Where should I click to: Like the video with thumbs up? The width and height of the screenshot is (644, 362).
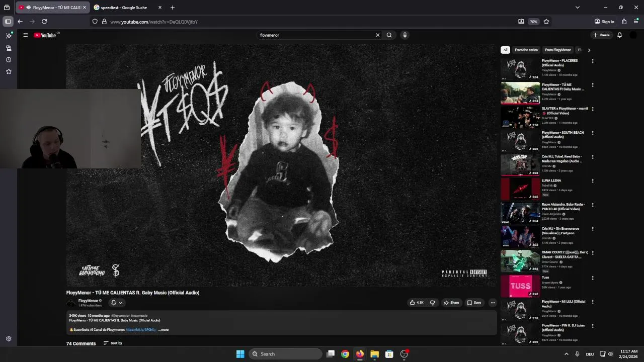pyautogui.click(x=417, y=303)
